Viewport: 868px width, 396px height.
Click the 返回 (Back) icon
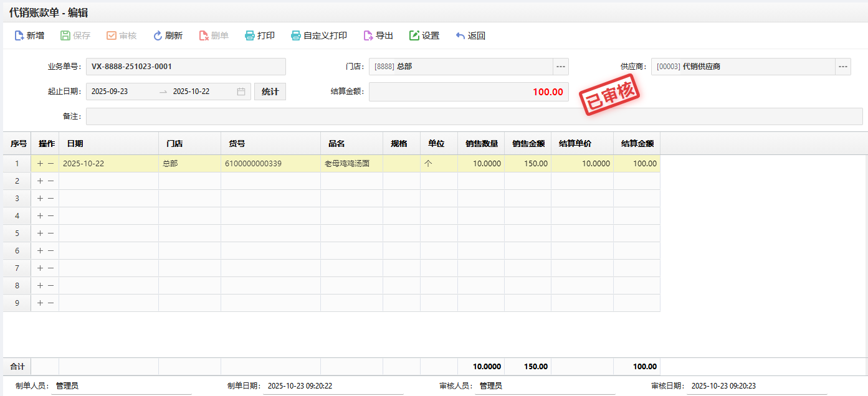tap(460, 36)
